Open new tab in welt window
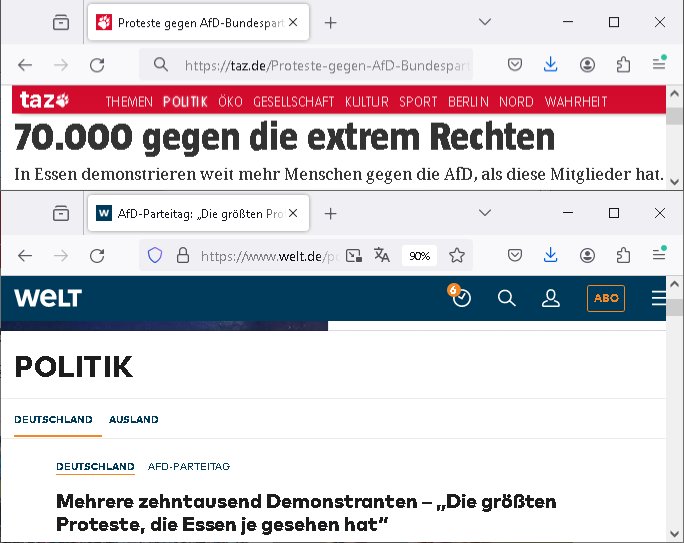This screenshot has width=684, height=543. [x=331, y=214]
